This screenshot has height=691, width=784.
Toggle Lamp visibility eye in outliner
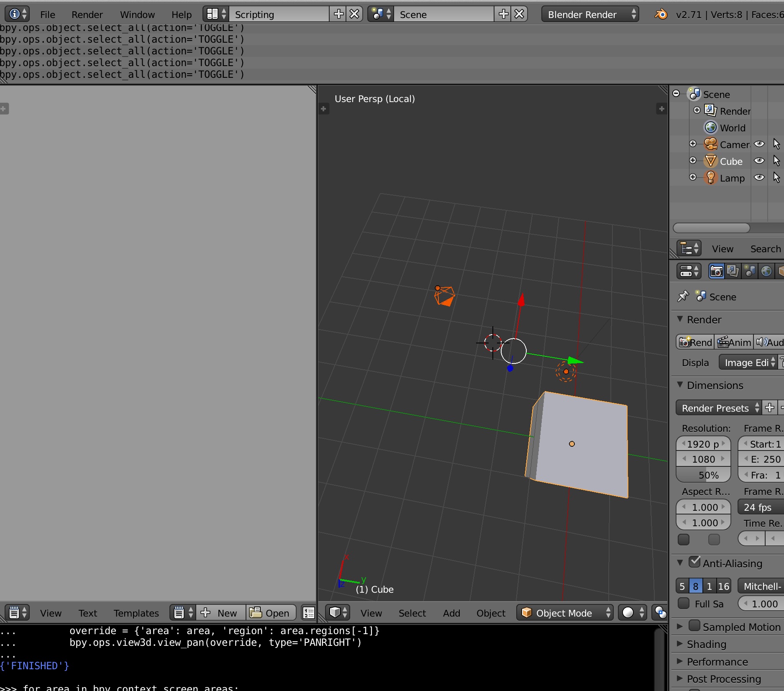(759, 178)
